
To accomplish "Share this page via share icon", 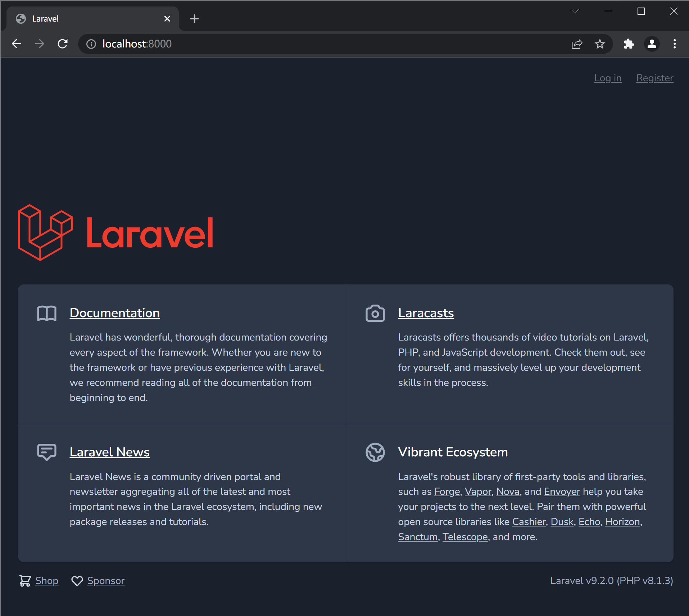I will click(x=577, y=44).
